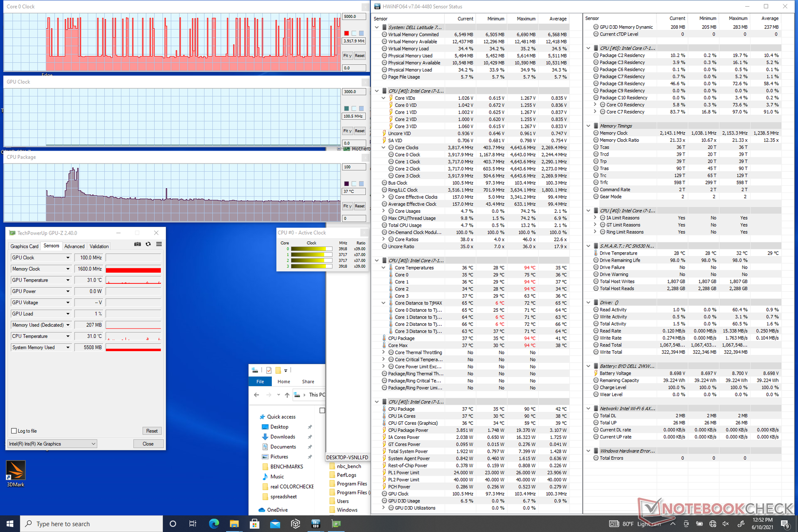Launch Microsoft Edge from the taskbar
The width and height of the screenshot is (798, 532).
tap(214, 524)
